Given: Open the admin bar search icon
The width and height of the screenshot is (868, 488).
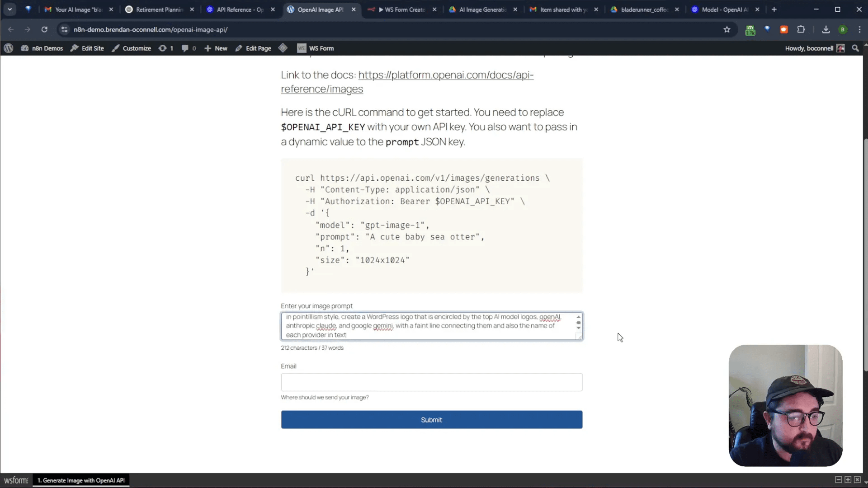Looking at the screenshot, I should click(x=855, y=48).
